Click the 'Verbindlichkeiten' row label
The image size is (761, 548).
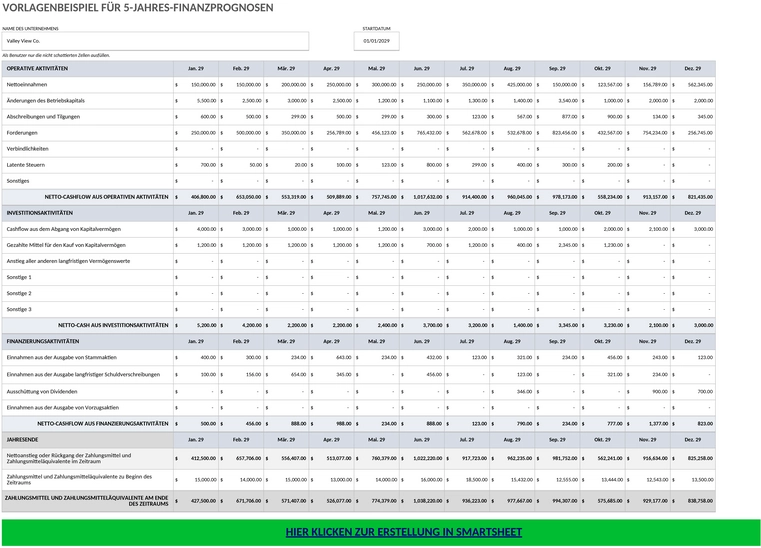27,149
